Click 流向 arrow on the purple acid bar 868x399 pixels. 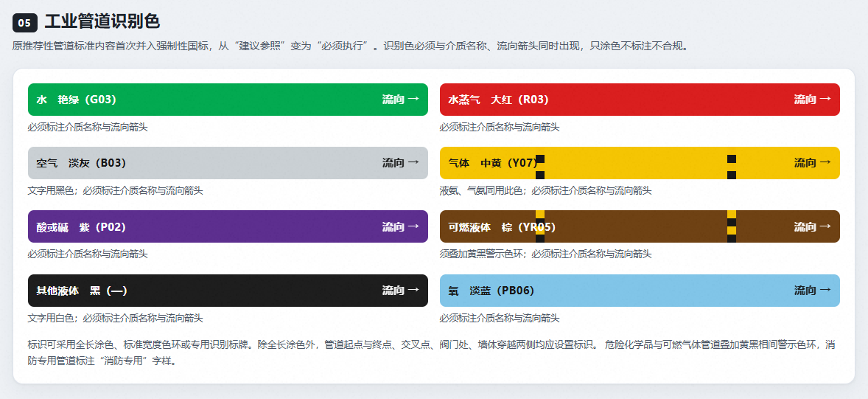(x=401, y=226)
